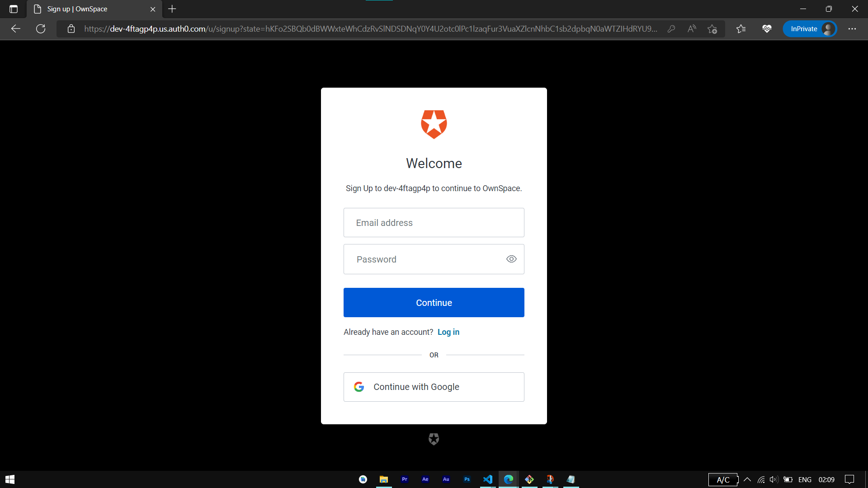868x488 pixels.
Task: Click the Continue button to proceed
Action: click(x=434, y=303)
